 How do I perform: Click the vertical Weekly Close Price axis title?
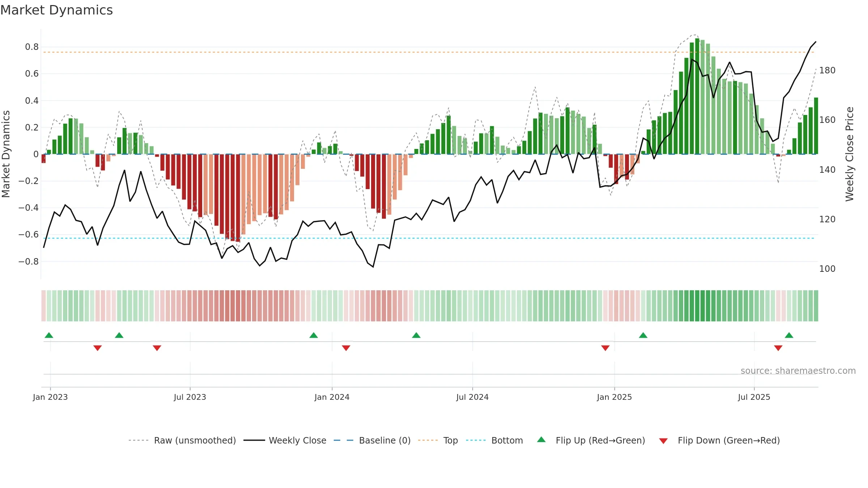pos(850,154)
